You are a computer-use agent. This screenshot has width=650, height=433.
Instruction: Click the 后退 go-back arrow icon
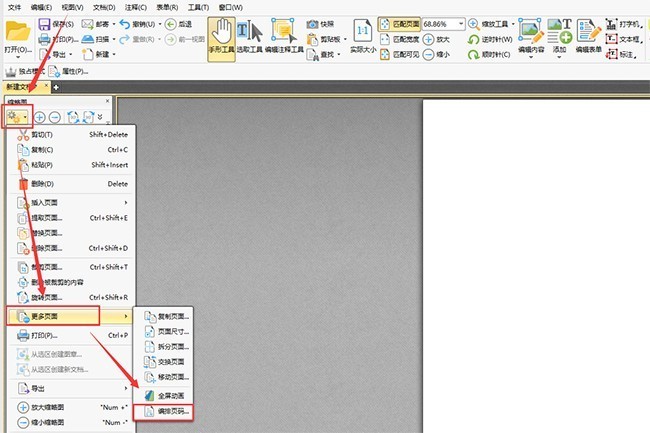point(170,24)
